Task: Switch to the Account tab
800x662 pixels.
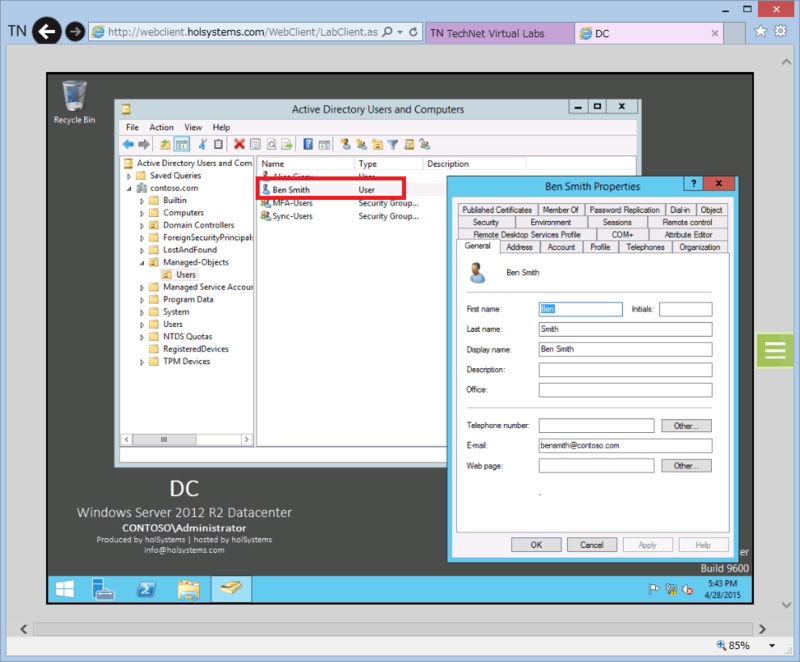Action: pos(561,247)
